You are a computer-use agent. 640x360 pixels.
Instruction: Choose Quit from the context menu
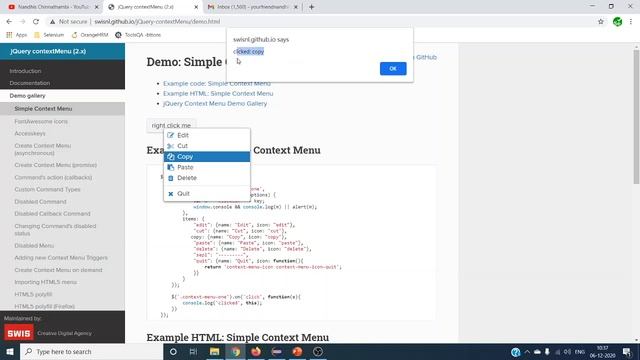(207, 193)
